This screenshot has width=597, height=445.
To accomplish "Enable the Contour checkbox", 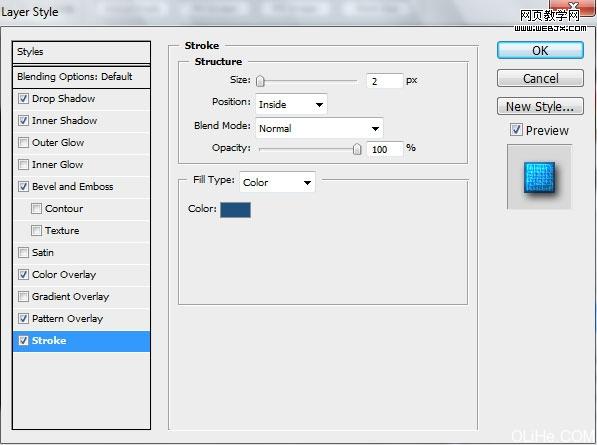I will click(36, 209).
